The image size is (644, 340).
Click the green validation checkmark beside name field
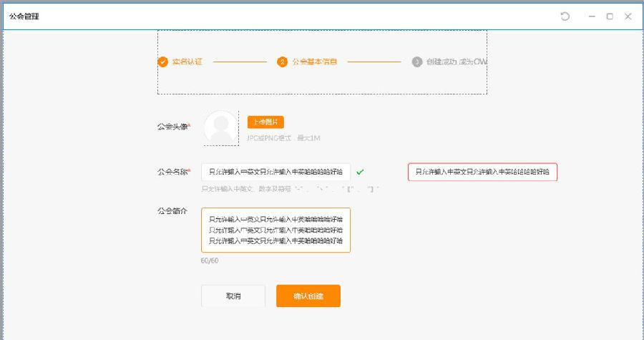[x=360, y=172]
